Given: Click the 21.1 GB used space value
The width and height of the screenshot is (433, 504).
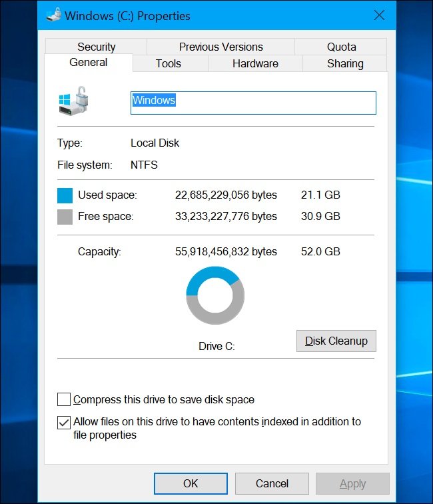Looking at the screenshot, I should click(320, 195).
